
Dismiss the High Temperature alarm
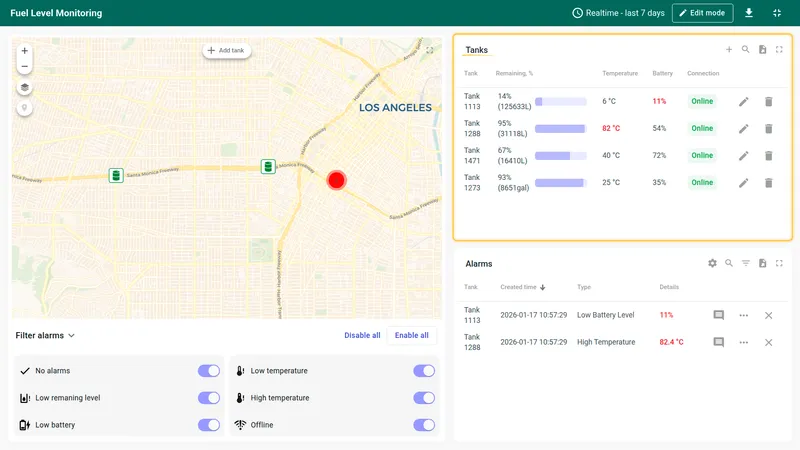[x=768, y=342]
